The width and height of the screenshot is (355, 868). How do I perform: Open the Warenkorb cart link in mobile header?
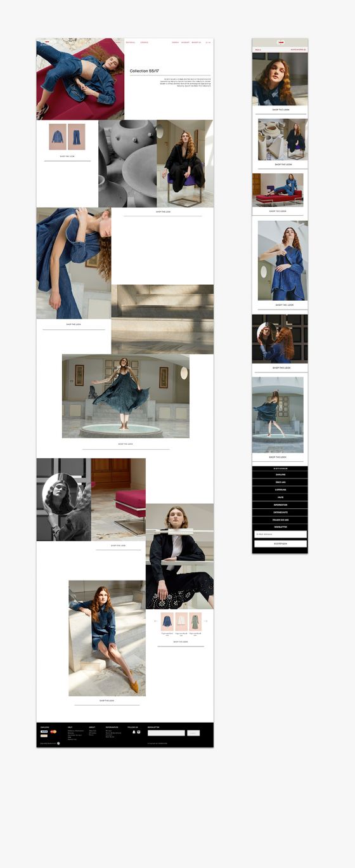tap(298, 49)
